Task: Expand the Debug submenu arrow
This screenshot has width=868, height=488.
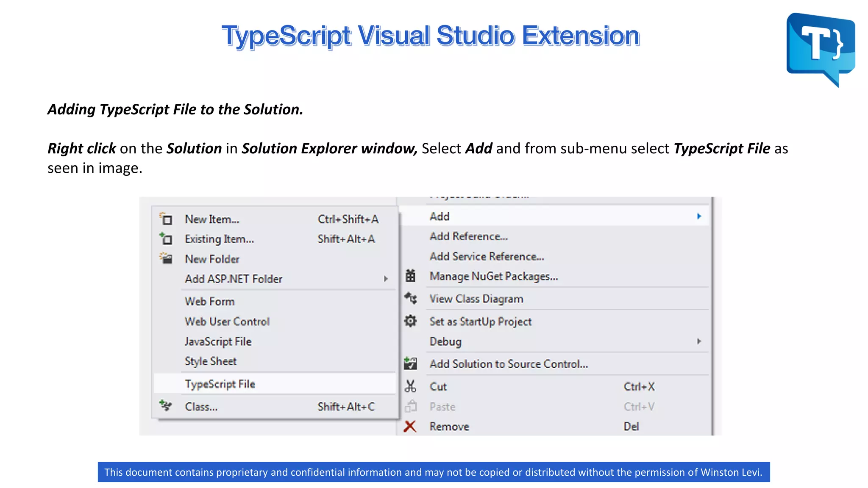Action: pos(699,341)
